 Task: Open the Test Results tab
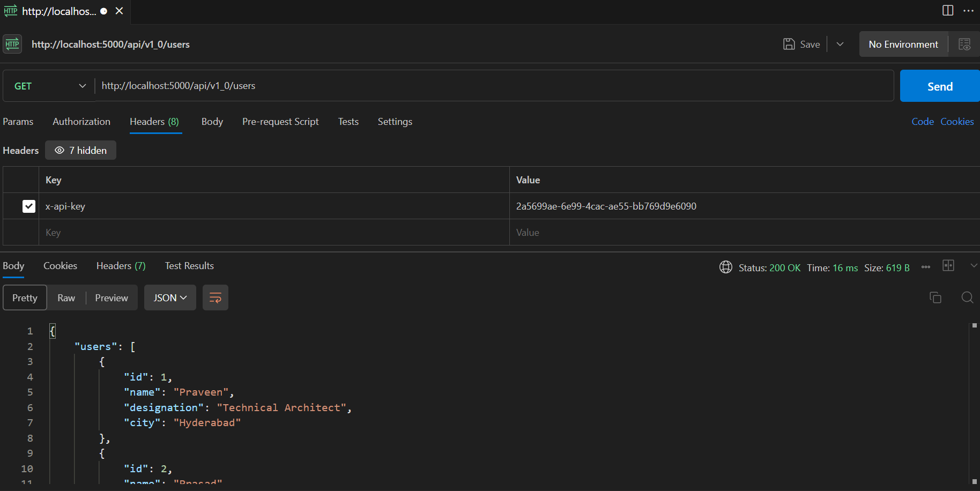coord(189,266)
